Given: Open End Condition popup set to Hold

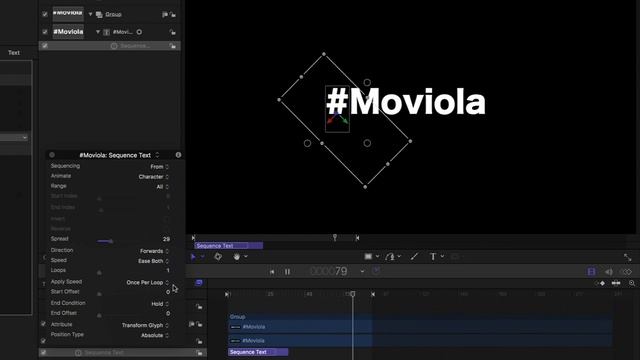Looking at the screenshot, I should coord(160,304).
